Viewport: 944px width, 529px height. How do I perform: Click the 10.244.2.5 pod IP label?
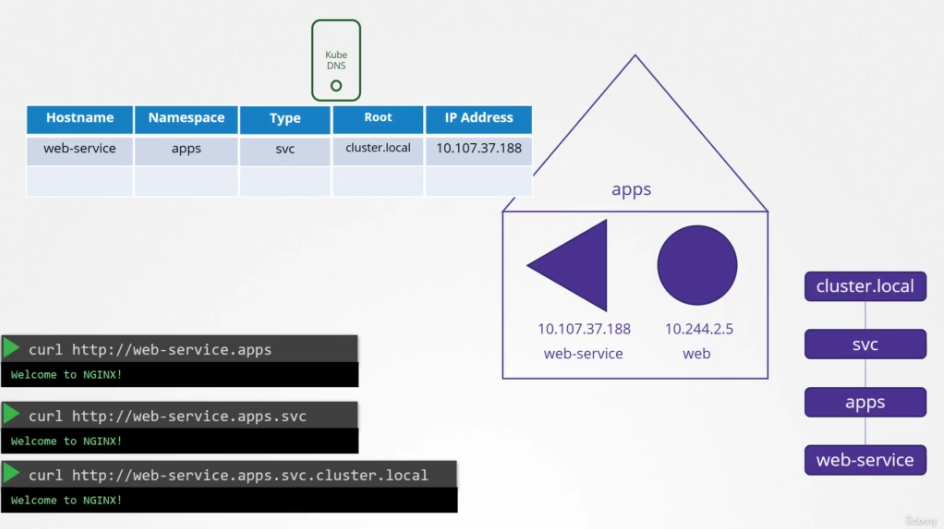point(699,329)
